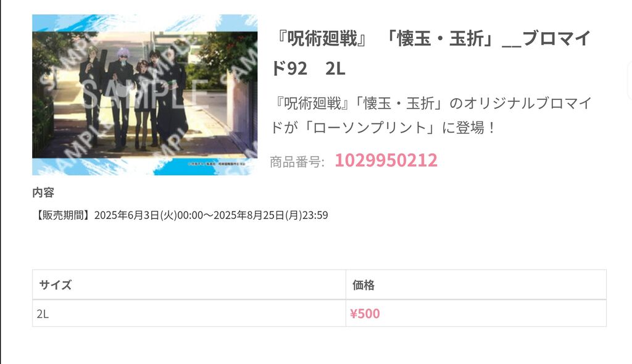The image size is (632, 364).
Task: Open the SAMPLE bromide product image
Action: (144, 95)
